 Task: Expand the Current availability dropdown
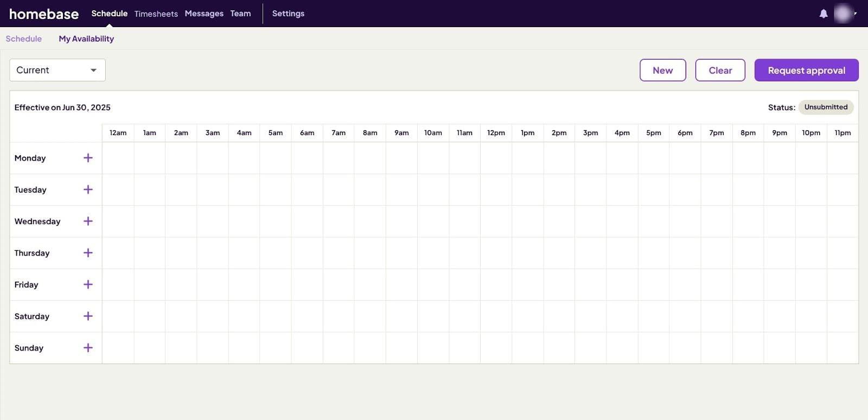point(58,70)
